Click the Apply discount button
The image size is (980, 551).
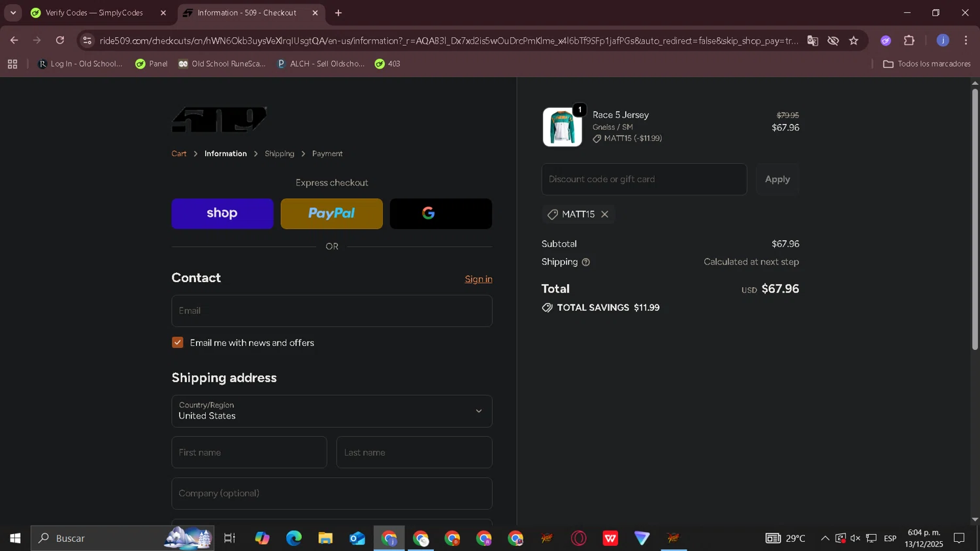click(777, 180)
